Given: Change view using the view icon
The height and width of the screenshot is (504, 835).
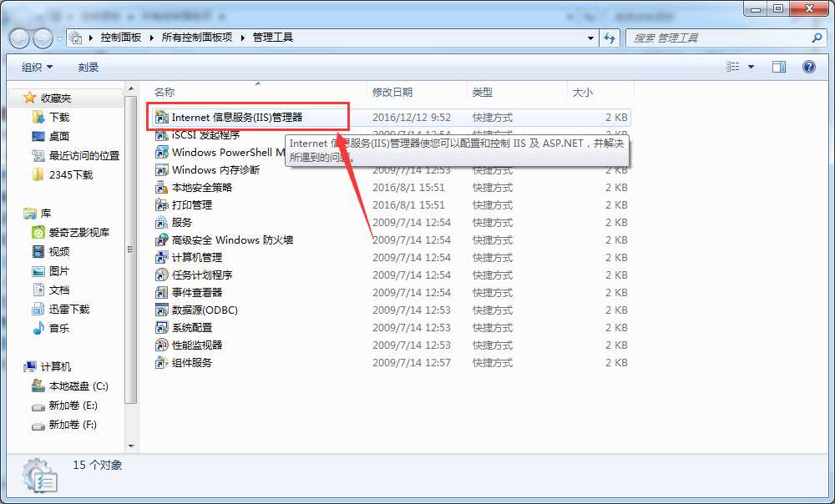Looking at the screenshot, I should pos(733,67).
